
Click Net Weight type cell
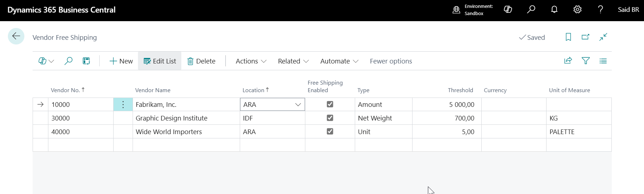(x=383, y=118)
